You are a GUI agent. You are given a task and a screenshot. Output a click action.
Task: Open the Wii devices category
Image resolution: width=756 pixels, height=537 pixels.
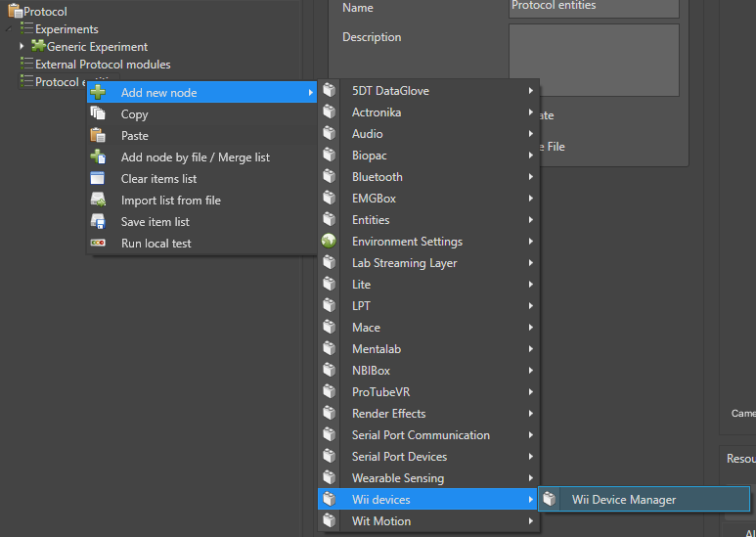pos(428,499)
